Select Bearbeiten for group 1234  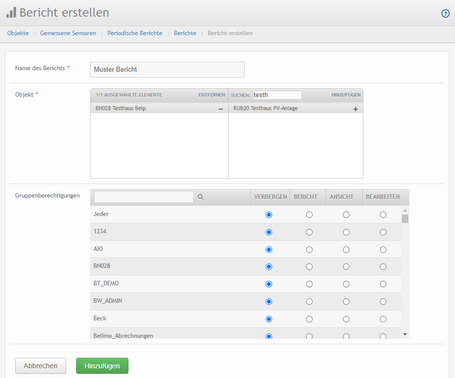pos(383,232)
